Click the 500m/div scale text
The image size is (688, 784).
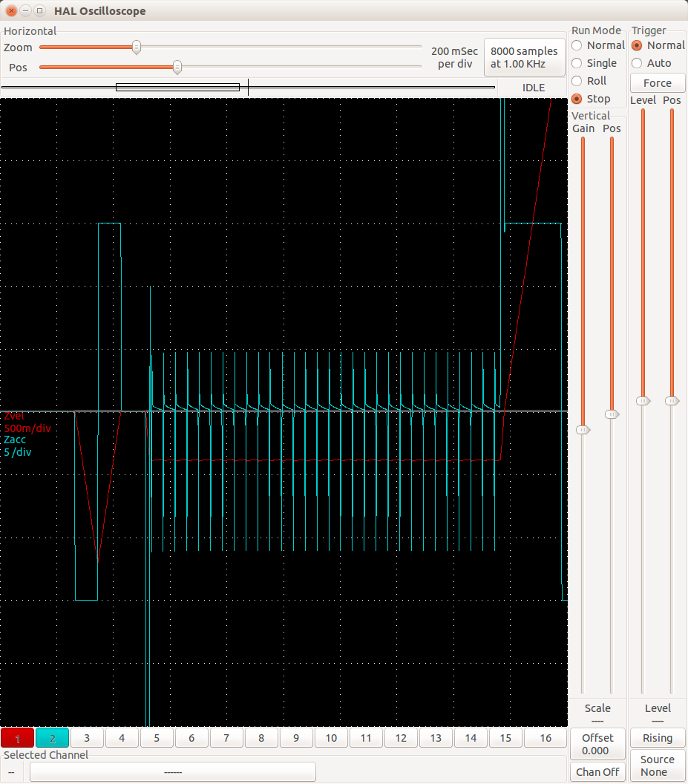[28, 428]
